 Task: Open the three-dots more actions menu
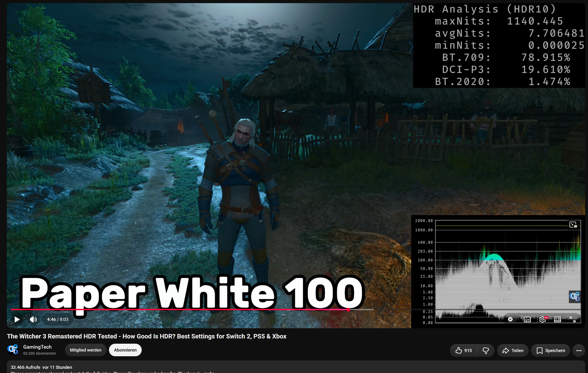tap(579, 350)
